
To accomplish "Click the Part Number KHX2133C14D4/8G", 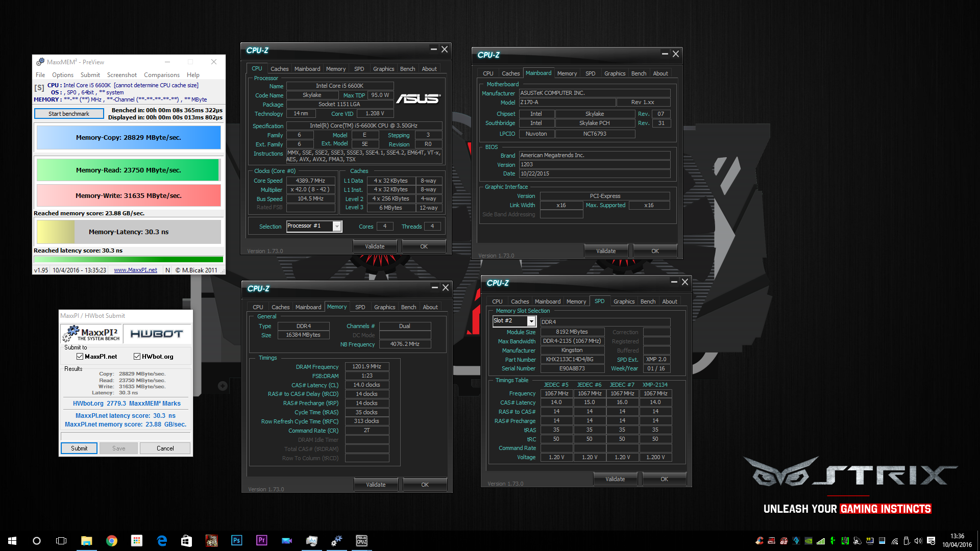I will pyautogui.click(x=572, y=360).
